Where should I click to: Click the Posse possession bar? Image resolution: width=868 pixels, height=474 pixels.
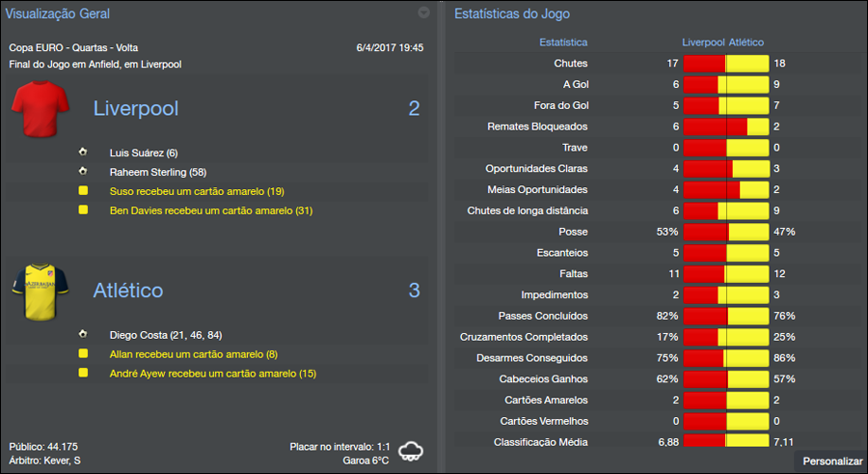tap(726, 232)
